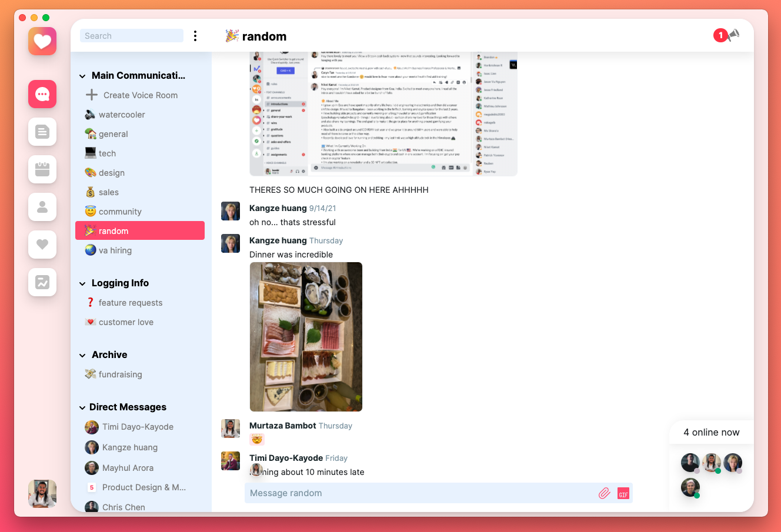The image size is (781, 532).
Task: Click the Create Voice Room label
Action: pyautogui.click(x=141, y=95)
